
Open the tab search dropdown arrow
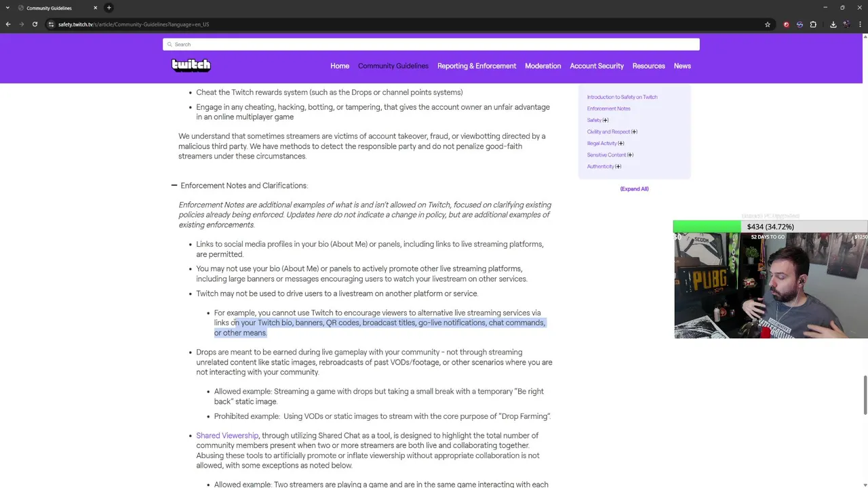pyautogui.click(x=7, y=7)
